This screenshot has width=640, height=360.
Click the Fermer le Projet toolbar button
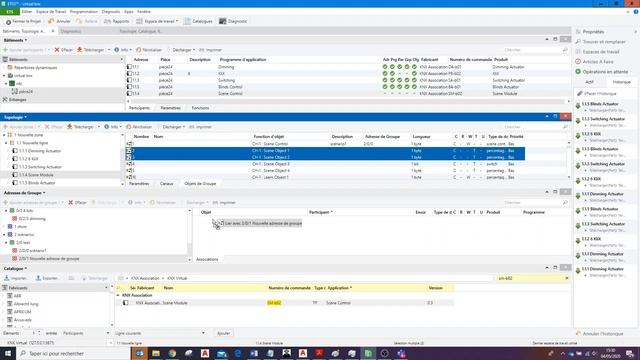(23, 21)
